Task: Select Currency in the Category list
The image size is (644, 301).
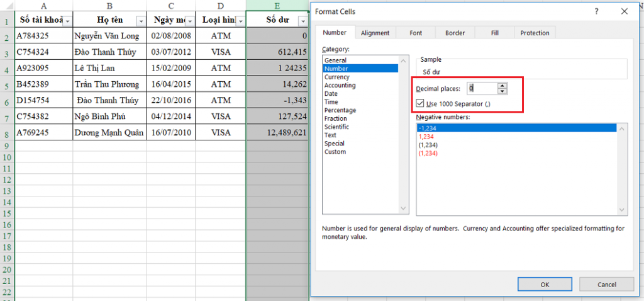Action: tap(337, 77)
